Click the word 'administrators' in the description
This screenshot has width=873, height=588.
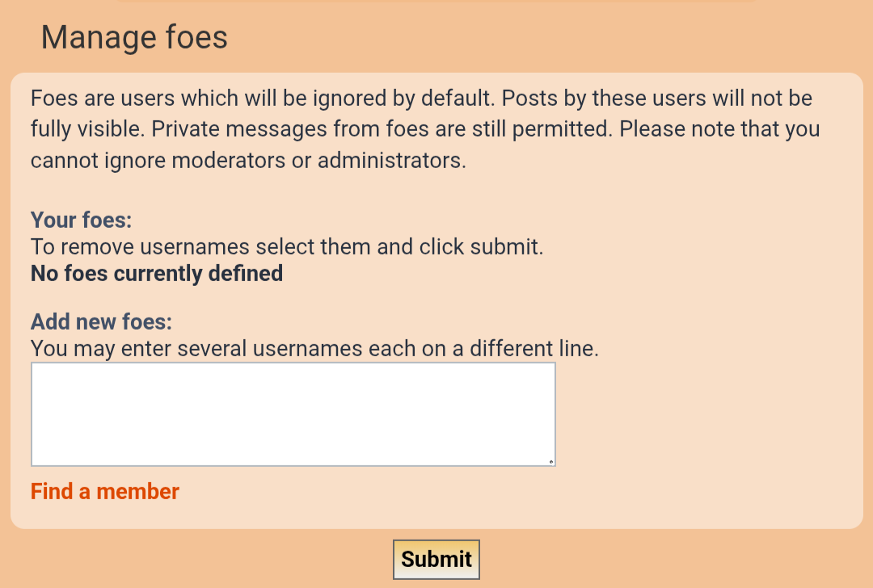click(x=390, y=161)
